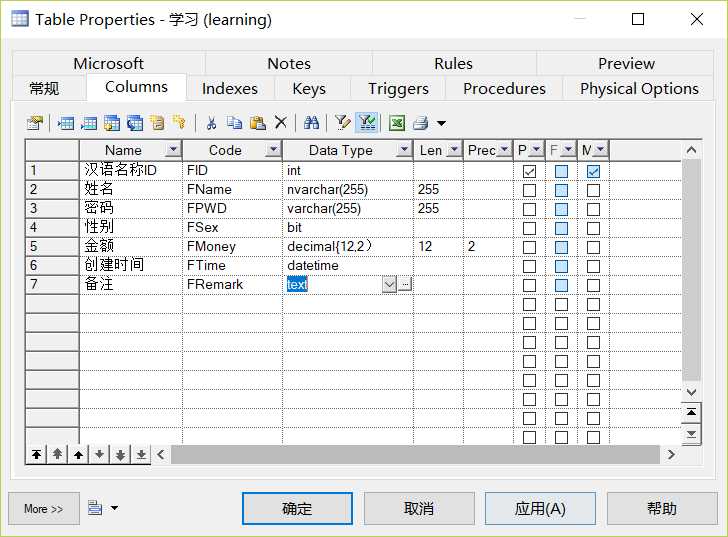This screenshot has height=537, width=728.
Task: Uncheck the M checkbox for the FID row
Action: click(593, 171)
